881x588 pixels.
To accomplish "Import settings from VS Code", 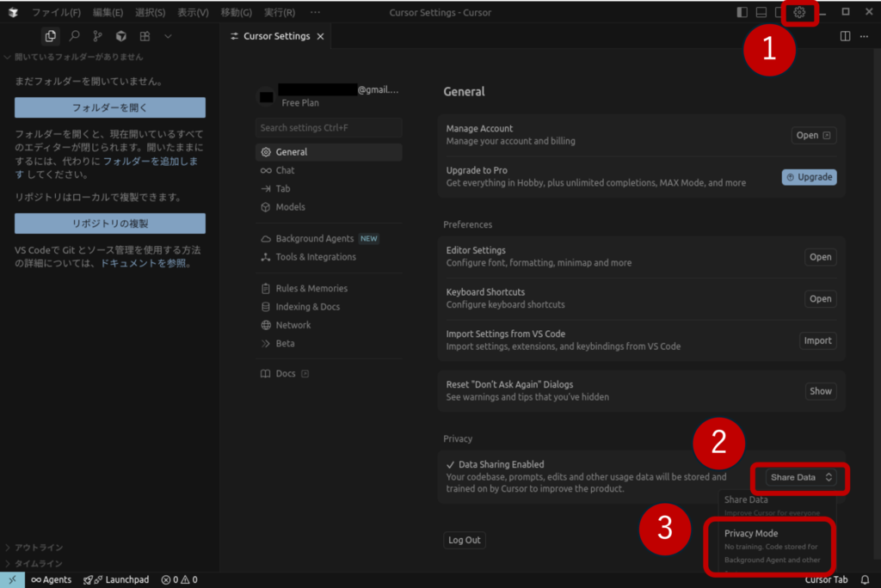I will (x=817, y=340).
